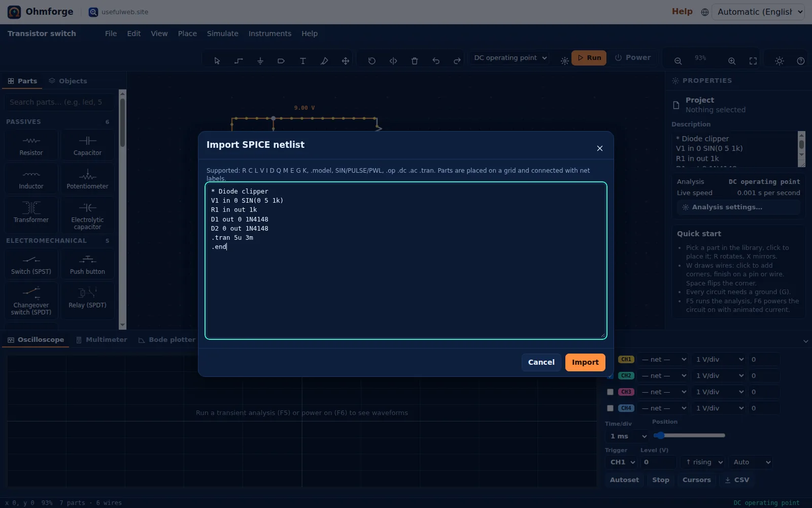Open the Time/div 1 ms dropdown
Viewport: 812px width, 508px height.
[628, 436]
